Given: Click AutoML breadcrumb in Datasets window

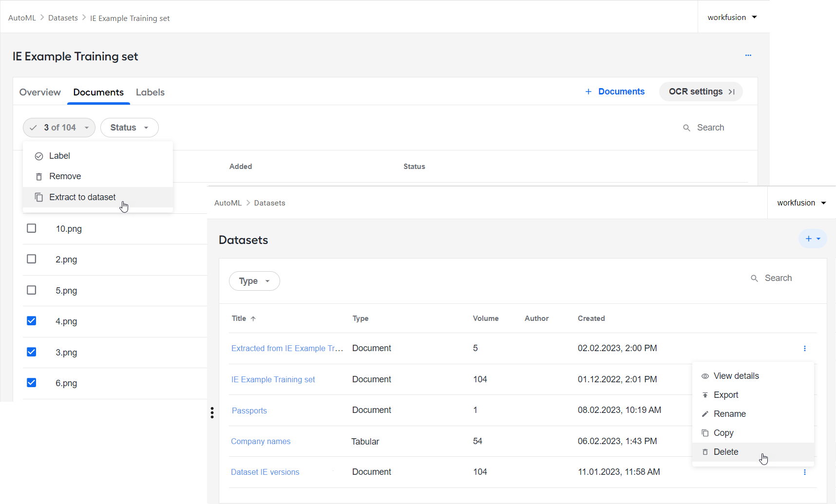Looking at the screenshot, I should click(x=228, y=203).
